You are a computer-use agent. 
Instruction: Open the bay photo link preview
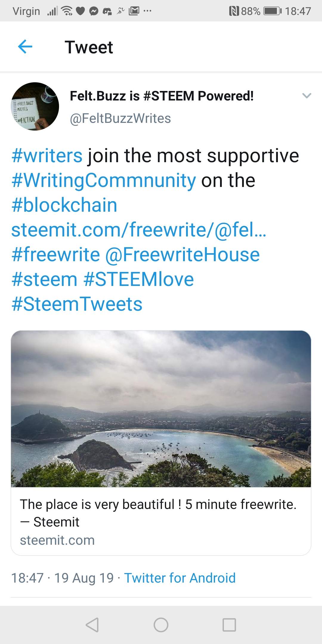click(161, 408)
